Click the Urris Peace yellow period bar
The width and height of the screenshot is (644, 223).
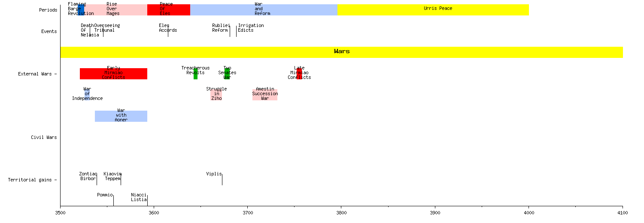point(433,9)
